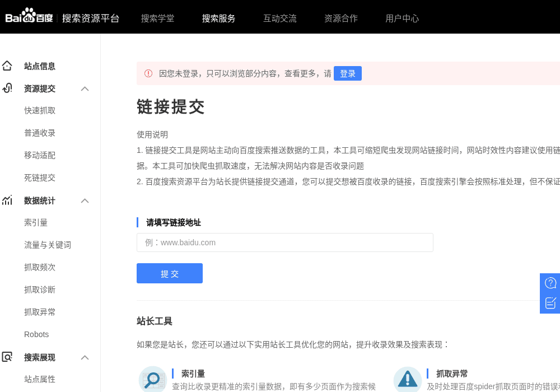Click the 抓取异常 tool title link
560x392 pixels.
click(x=452, y=374)
